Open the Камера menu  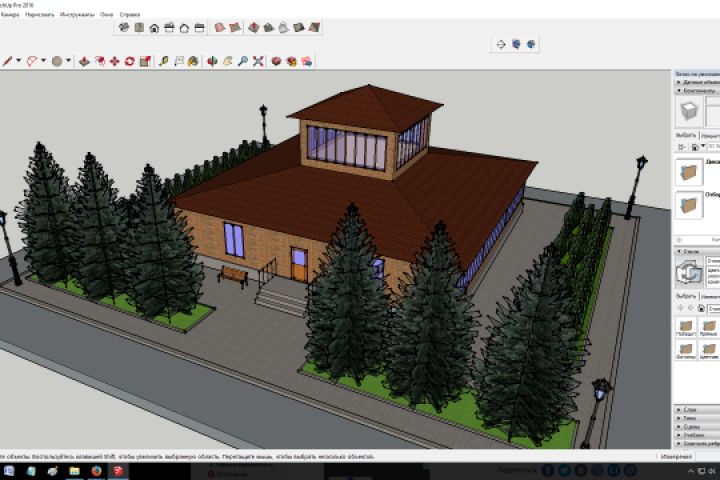pos(10,16)
